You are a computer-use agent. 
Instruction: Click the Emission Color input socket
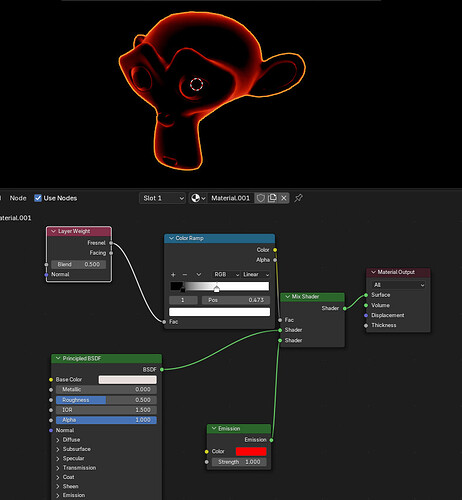[207, 452]
